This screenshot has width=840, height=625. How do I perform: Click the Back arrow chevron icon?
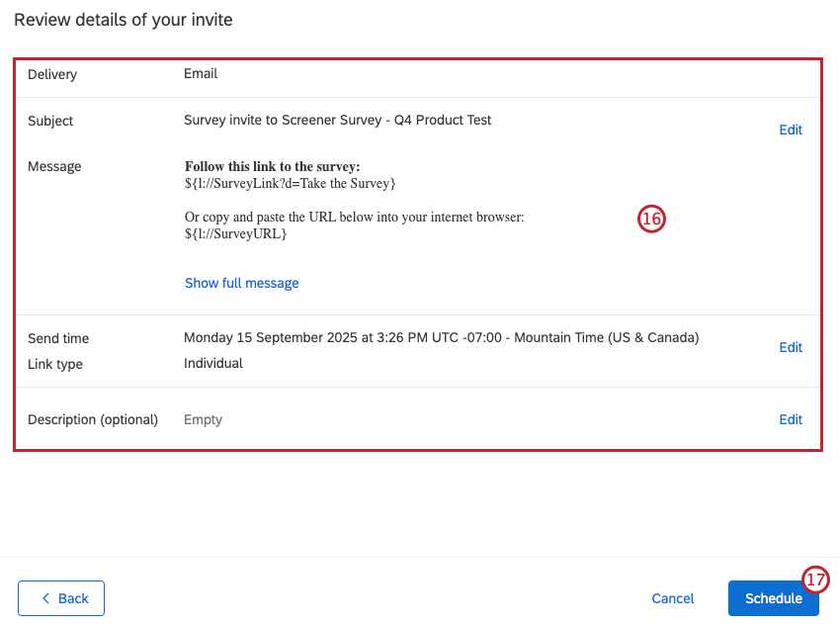[45, 598]
